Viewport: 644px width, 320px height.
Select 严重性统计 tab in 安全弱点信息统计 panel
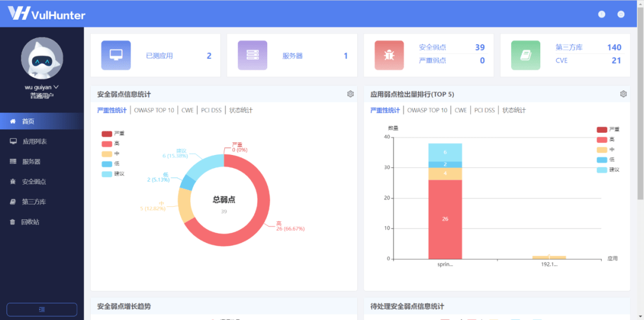[112, 110]
